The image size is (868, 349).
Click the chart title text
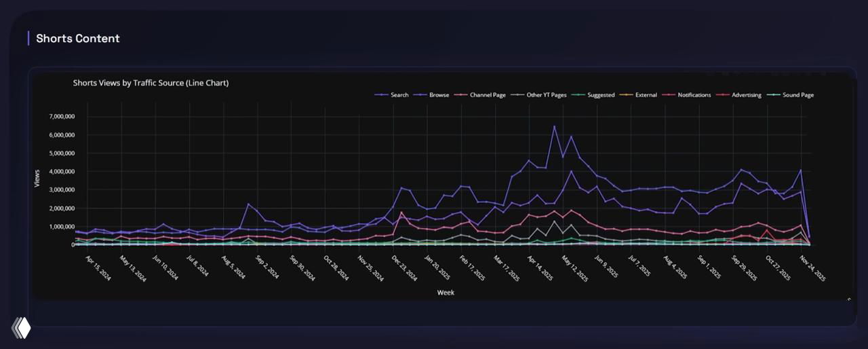[151, 83]
